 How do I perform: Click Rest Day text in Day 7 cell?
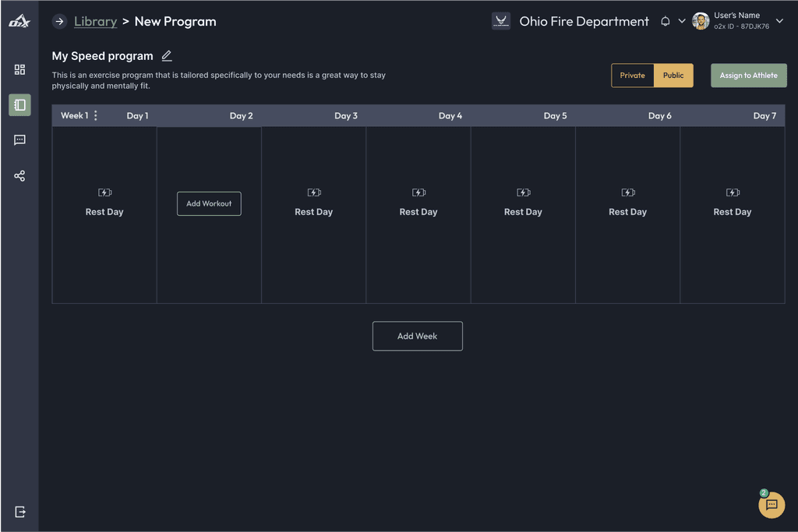[733, 212]
